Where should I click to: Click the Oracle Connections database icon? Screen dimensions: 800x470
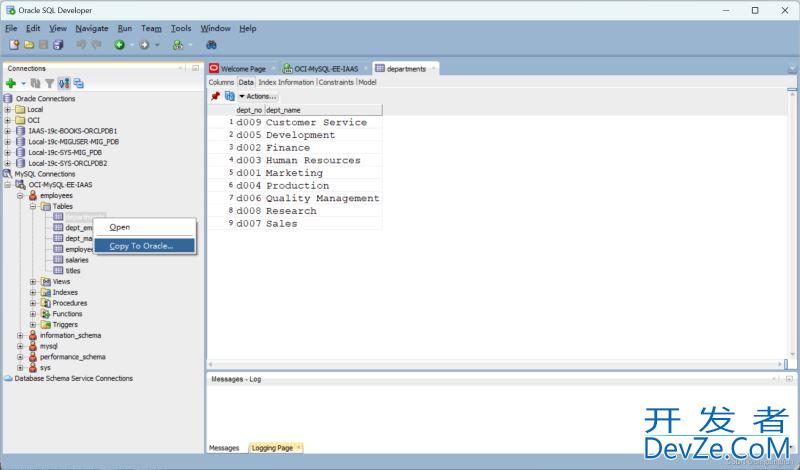[8, 98]
